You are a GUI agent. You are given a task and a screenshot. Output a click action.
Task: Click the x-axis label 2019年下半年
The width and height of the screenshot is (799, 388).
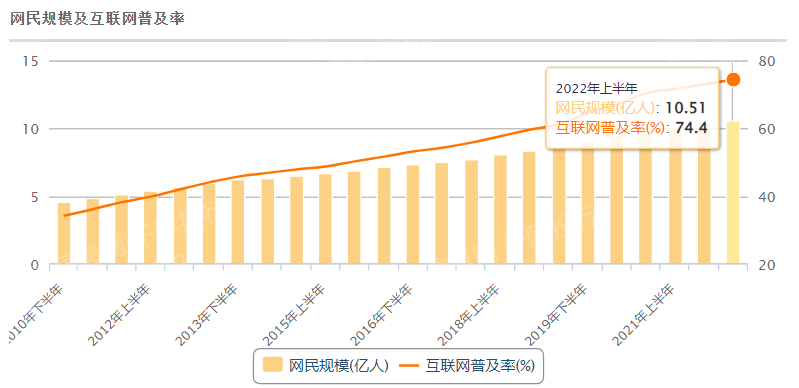coord(556,315)
